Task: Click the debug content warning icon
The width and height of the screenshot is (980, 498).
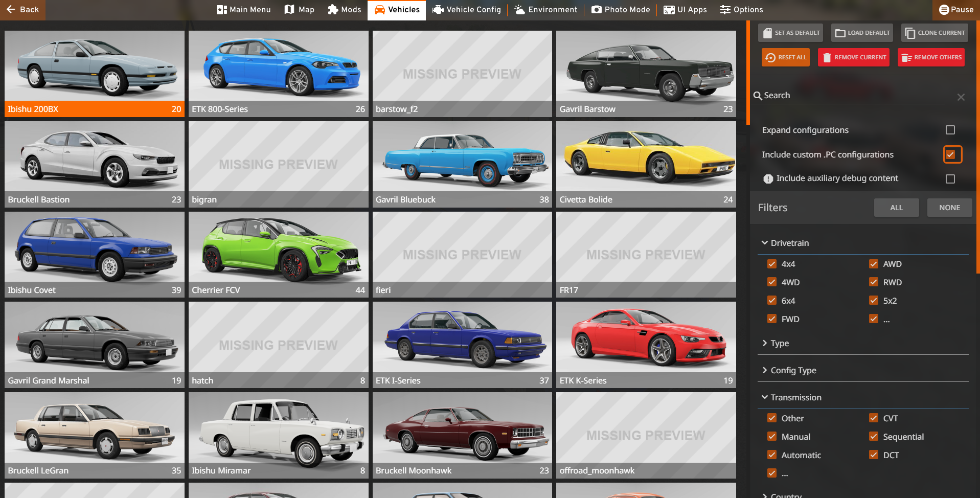Action: click(x=768, y=179)
